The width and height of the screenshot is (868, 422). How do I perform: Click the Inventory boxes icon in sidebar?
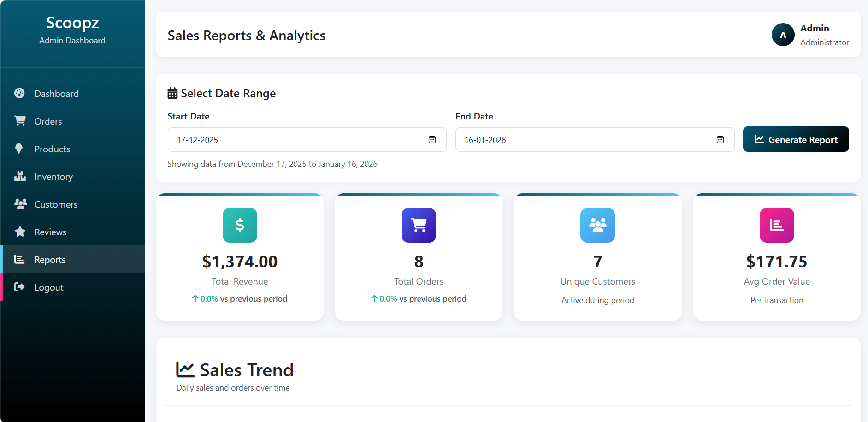(x=20, y=176)
